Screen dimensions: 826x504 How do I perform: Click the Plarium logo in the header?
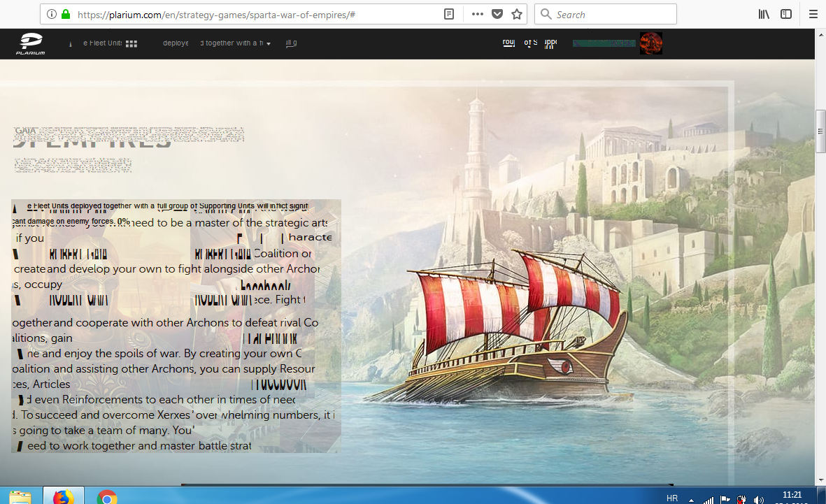point(30,43)
